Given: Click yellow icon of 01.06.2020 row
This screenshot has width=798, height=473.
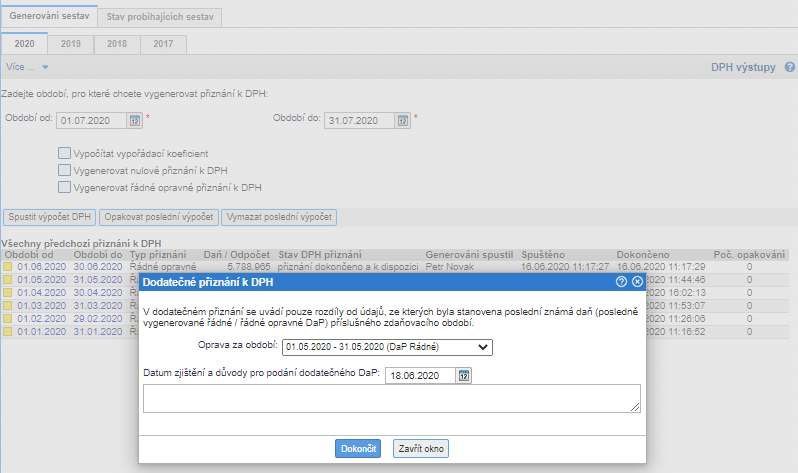Looking at the screenshot, I should (x=7, y=267).
